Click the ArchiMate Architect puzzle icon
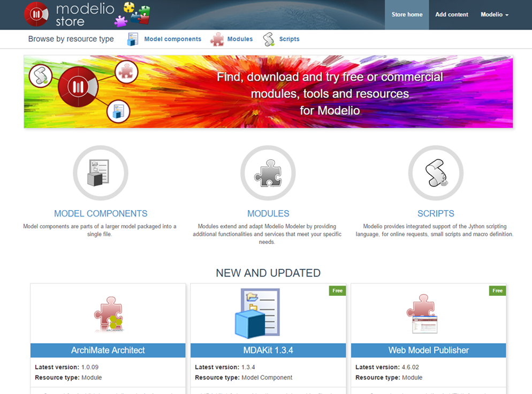Screen dimensions: 532x394 (108, 314)
